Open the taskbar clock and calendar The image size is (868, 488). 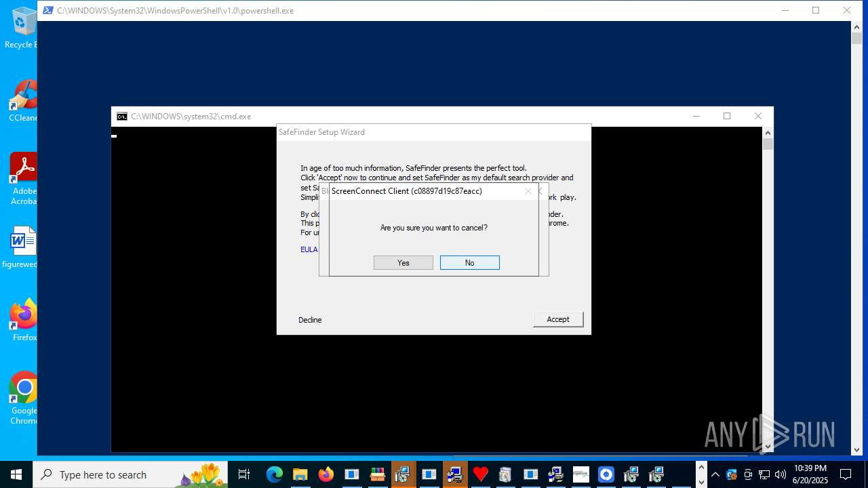coord(810,474)
